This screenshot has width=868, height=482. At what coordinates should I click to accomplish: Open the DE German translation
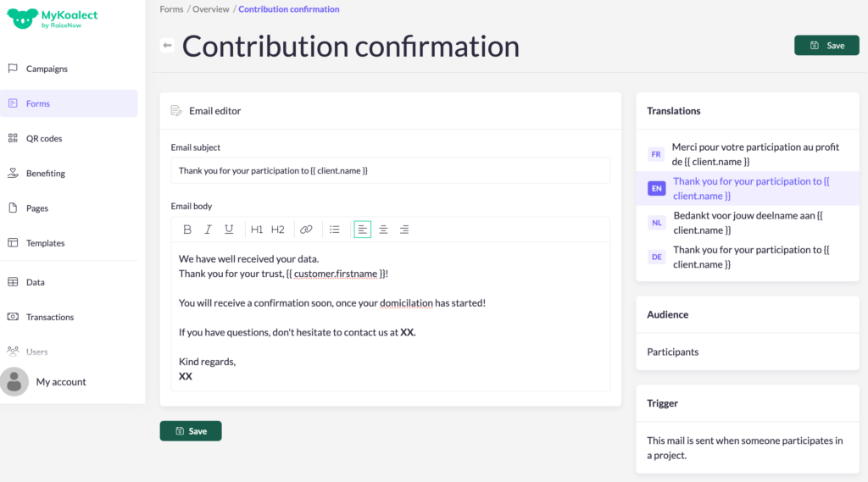(747, 257)
